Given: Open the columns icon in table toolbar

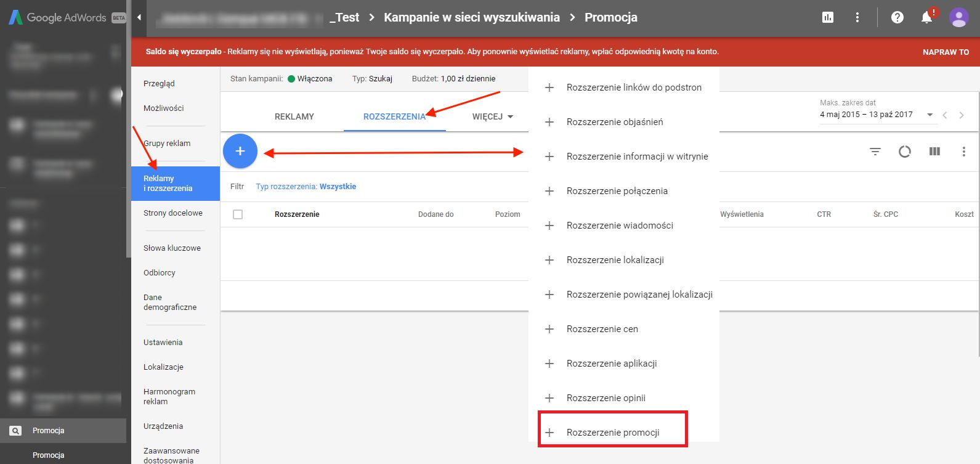Looking at the screenshot, I should [934, 152].
